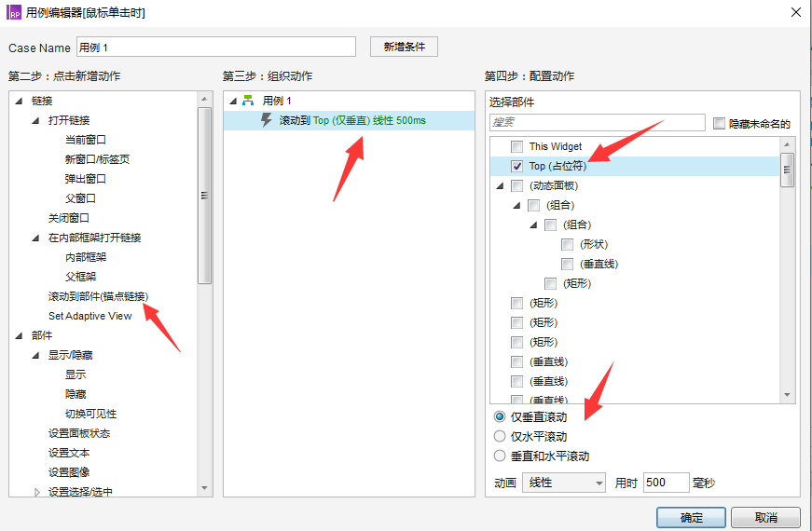Screen dimensions: 812x531
Task: Toggle the 隐藏未命名的 checkbox
Action: tap(719, 123)
